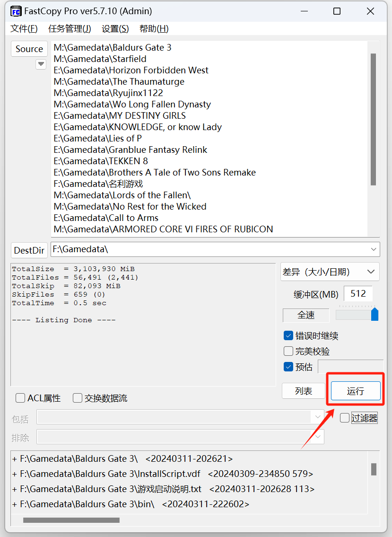
Task: Click source line Horizon Forbidden West
Action: [x=131, y=70]
